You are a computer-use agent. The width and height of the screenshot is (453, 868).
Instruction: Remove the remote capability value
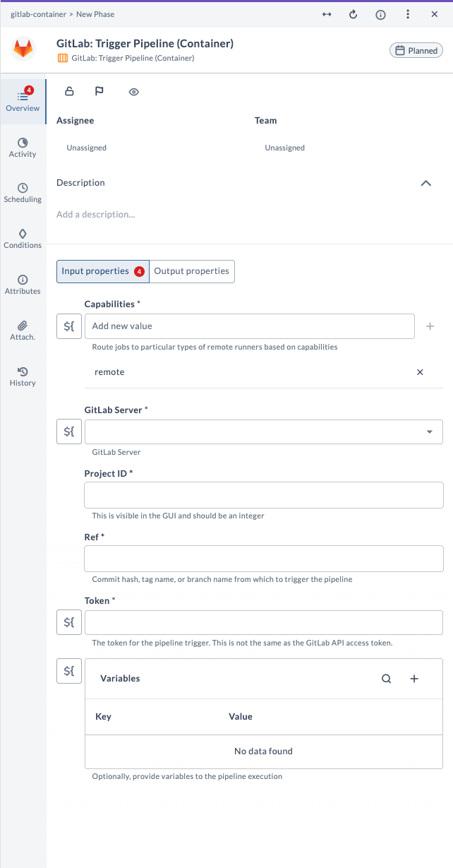point(420,372)
